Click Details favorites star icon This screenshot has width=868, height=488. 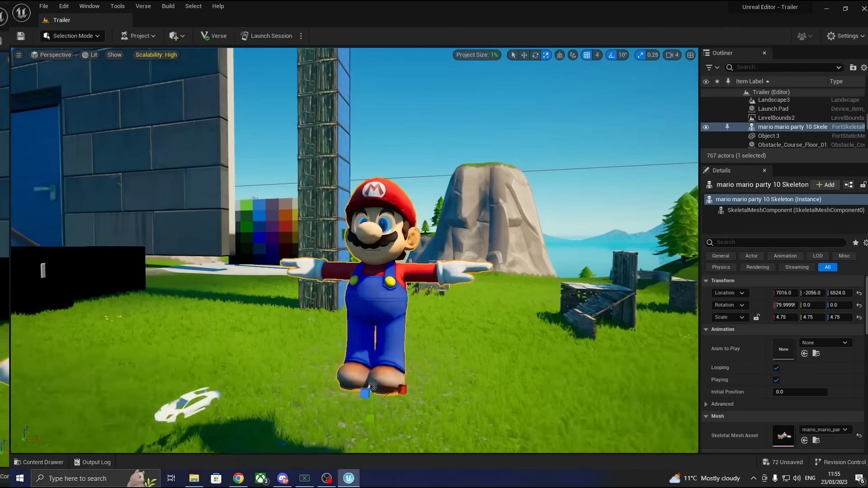click(x=855, y=243)
